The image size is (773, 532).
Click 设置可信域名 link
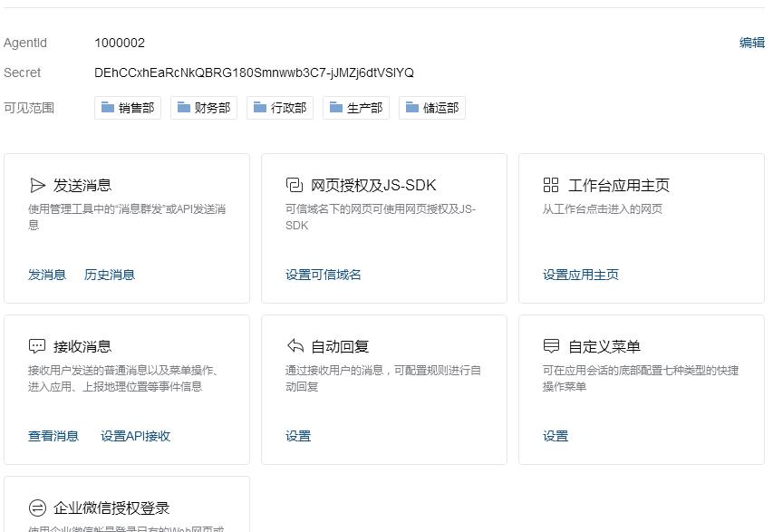324,275
